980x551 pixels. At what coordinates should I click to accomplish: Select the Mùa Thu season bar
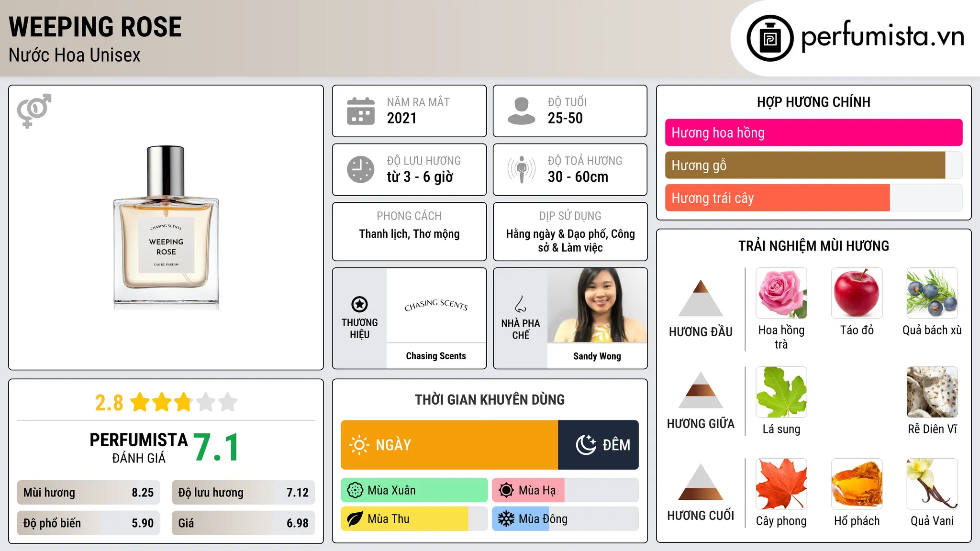pyautogui.click(x=414, y=519)
